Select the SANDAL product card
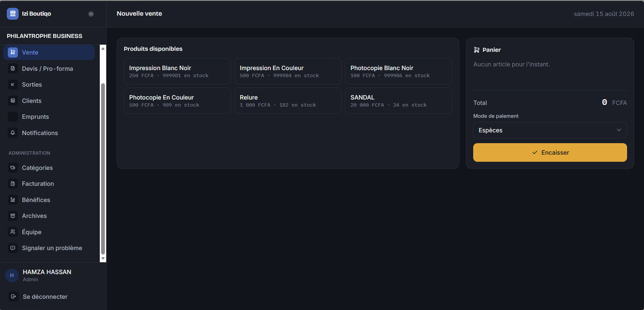Image resolution: width=644 pixels, height=310 pixels. coord(398,101)
